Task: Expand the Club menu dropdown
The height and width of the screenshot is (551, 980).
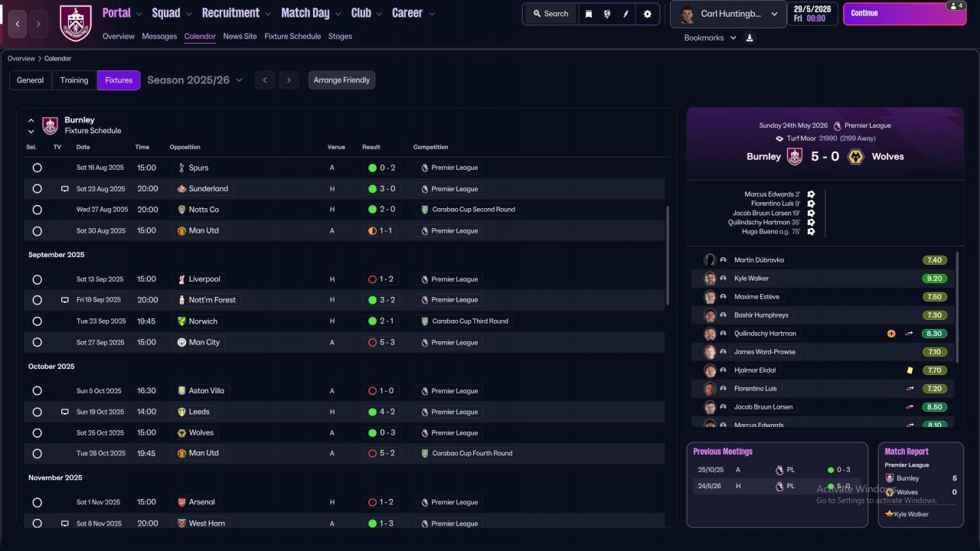Action: pos(378,14)
